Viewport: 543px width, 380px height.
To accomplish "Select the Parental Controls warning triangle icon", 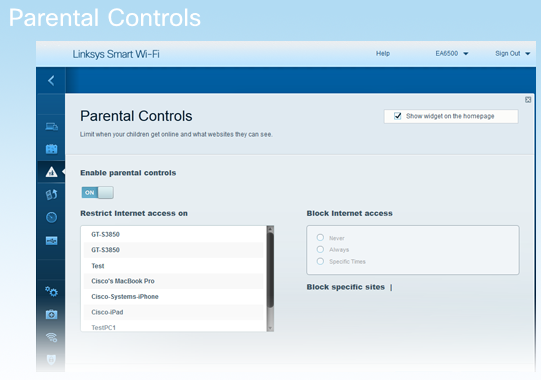I will (x=51, y=171).
